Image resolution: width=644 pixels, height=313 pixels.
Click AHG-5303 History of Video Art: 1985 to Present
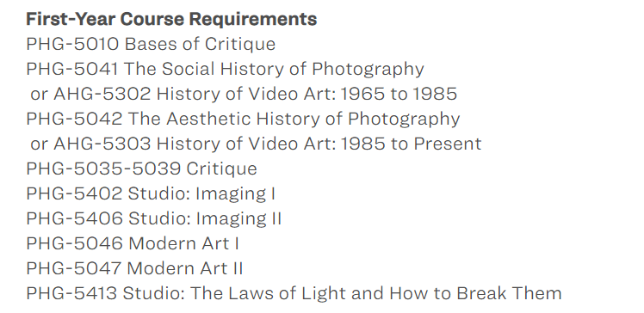click(x=268, y=144)
